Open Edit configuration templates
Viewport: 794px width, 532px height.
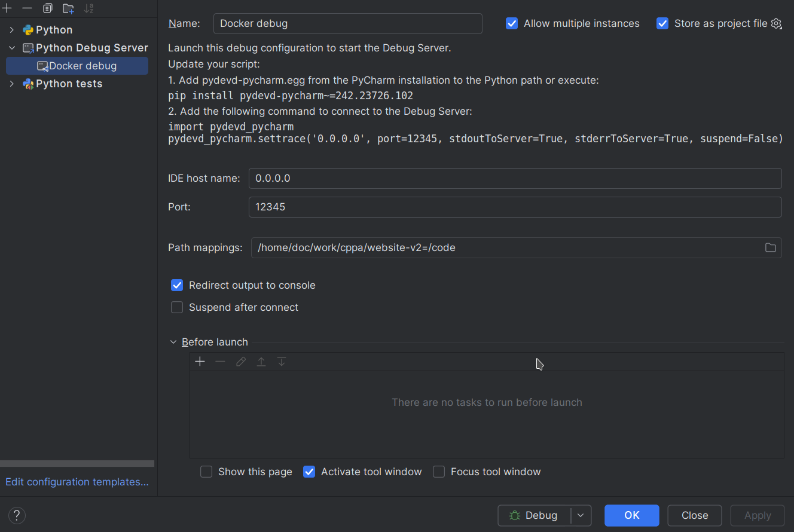[77, 482]
